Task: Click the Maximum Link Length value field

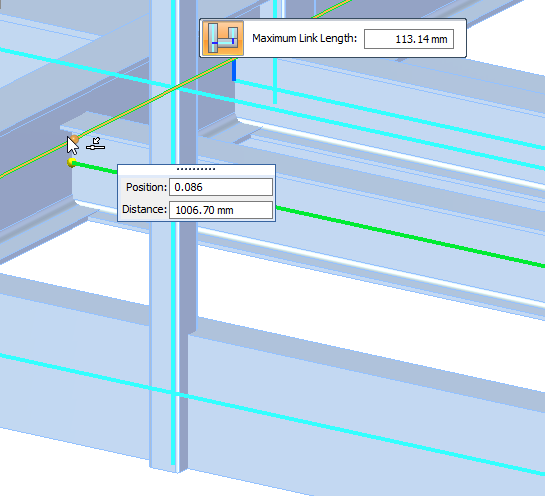Action: 409,39
